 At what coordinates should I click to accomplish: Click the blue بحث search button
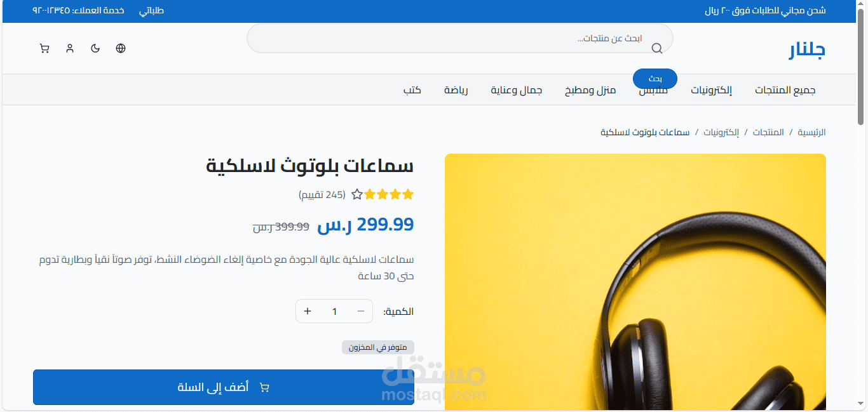click(655, 79)
